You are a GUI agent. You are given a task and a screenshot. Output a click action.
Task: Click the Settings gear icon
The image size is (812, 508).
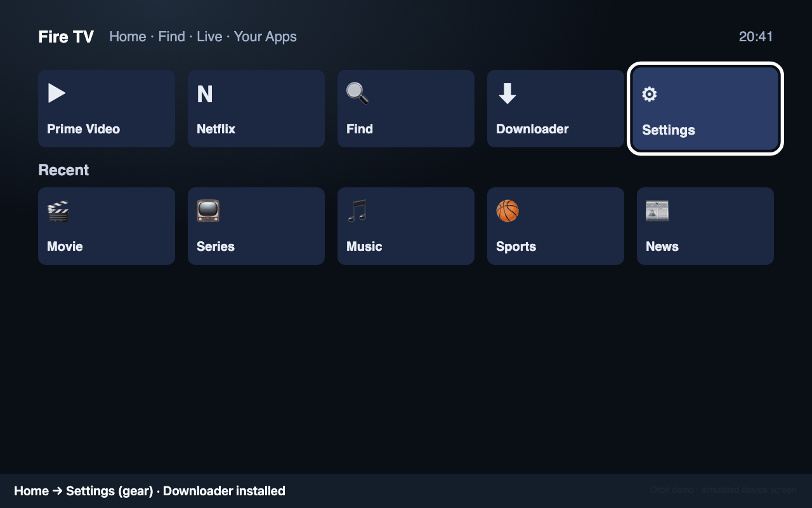click(649, 95)
